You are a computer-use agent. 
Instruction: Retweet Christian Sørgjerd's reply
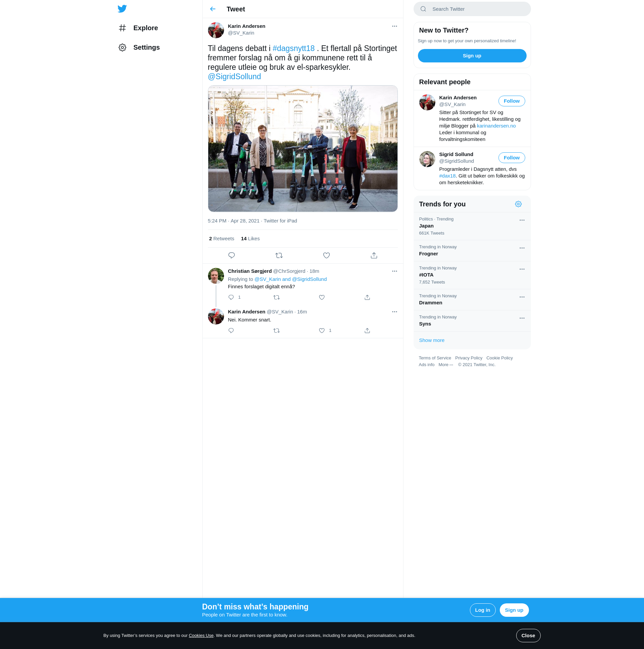click(276, 297)
